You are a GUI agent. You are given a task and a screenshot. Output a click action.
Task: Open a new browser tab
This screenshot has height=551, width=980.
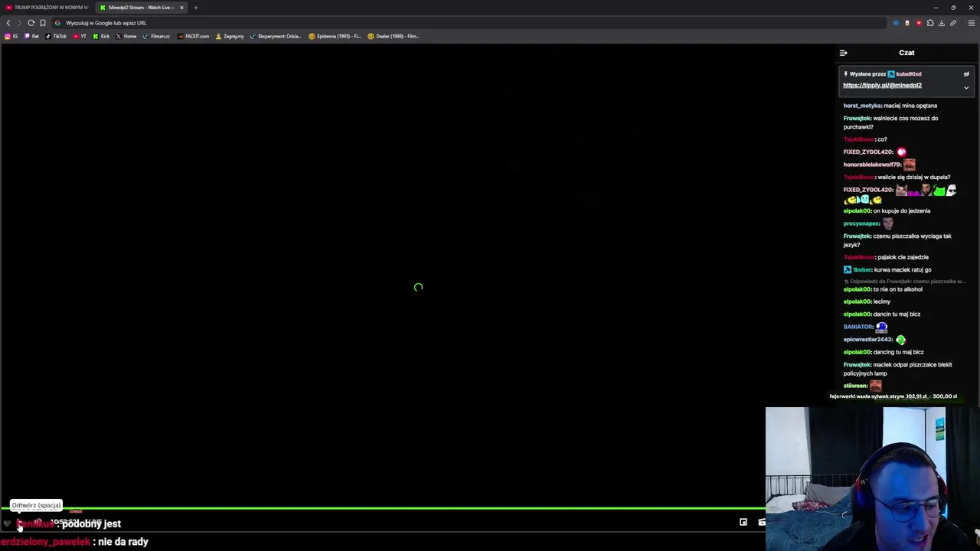click(x=195, y=8)
